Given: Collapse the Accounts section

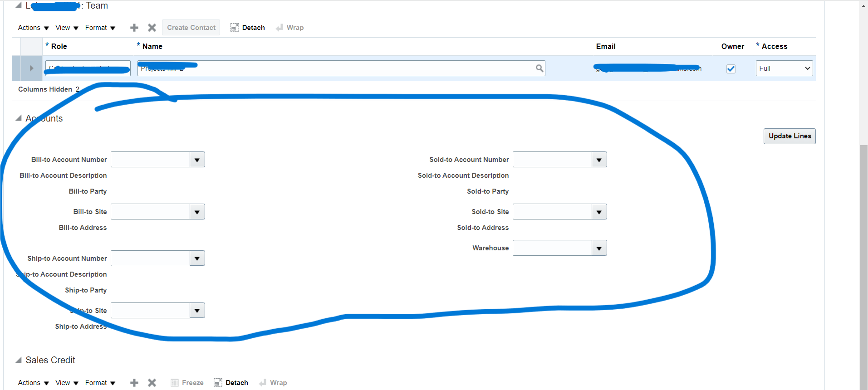Looking at the screenshot, I should (x=19, y=118).
